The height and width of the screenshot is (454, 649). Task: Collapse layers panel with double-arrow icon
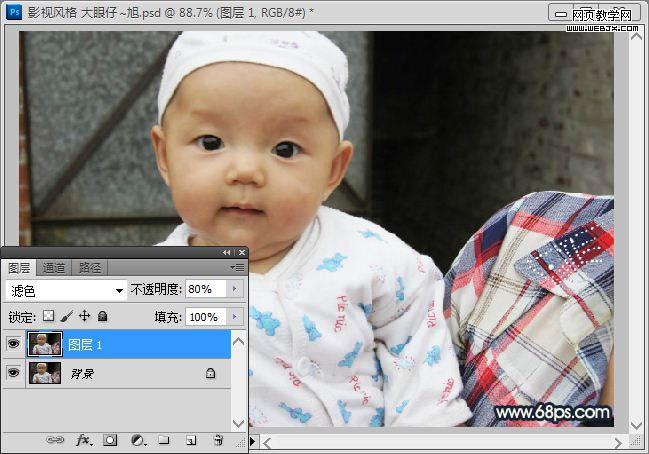click(226, 252)
